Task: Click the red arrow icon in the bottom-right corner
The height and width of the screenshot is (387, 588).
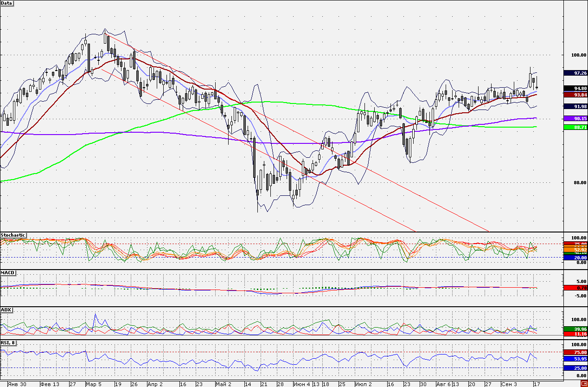Action: [583, 384]
